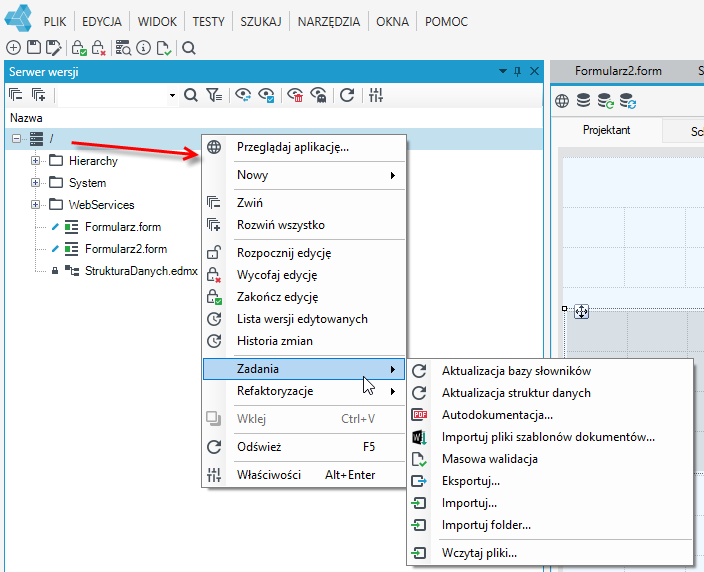Open the POMOC menu
Viewport: 704px width, 572px height.
(446, 22)
